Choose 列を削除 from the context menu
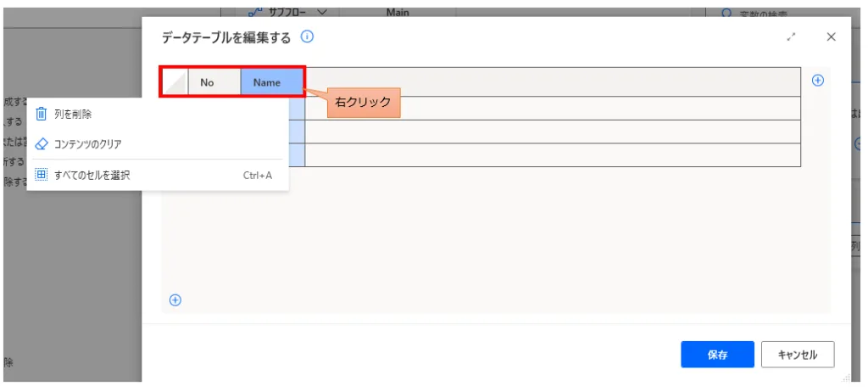Screen dimensions: 868x392 click(x=73, y=114)
